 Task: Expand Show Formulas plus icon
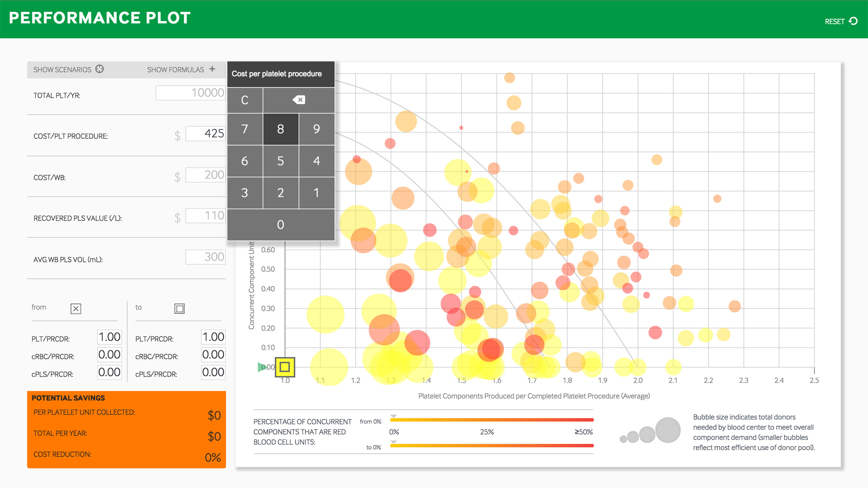point(212,69)
